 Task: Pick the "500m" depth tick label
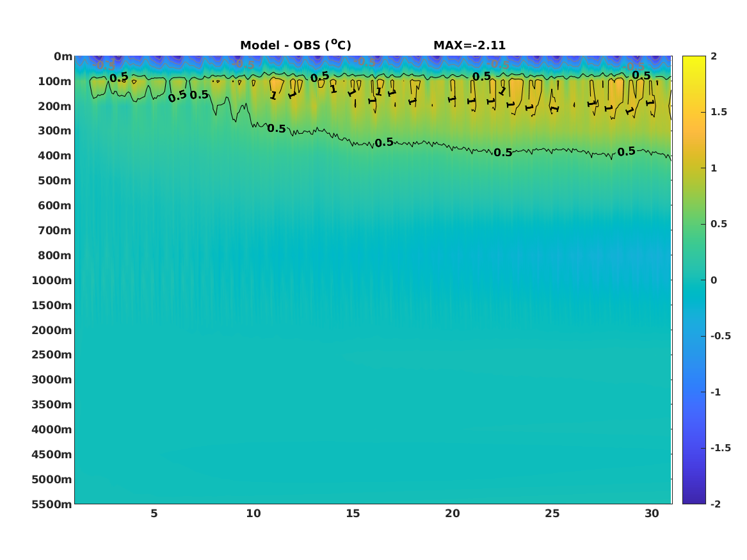pos(54,181)
